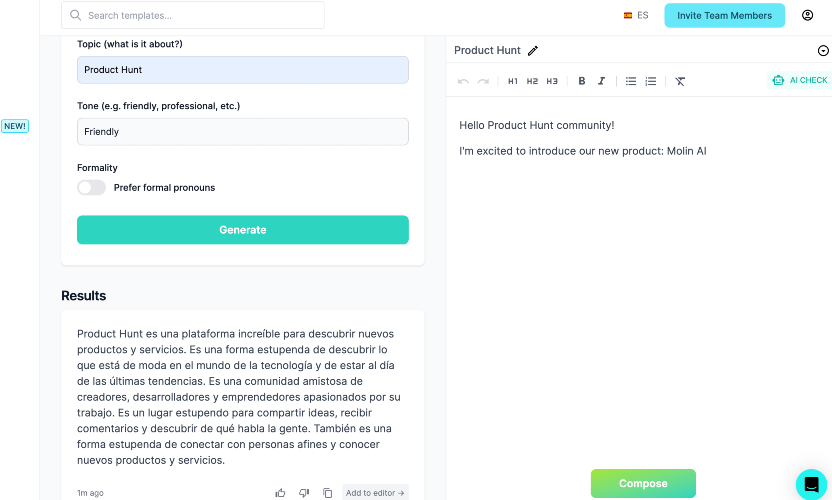The width and height of the screenshot is (832, 500).
Task: Click the Generate button
Action: [x=243, y=230]
